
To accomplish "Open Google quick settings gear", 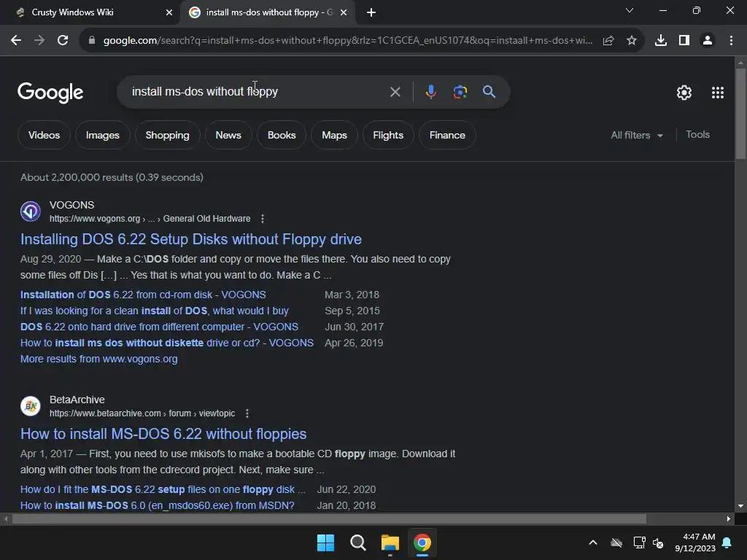I will click(684, 93).
